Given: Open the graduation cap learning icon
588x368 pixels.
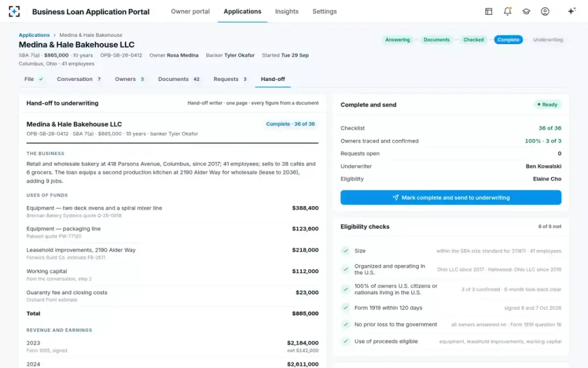Looking at the screenshot, I should (526, 11).
